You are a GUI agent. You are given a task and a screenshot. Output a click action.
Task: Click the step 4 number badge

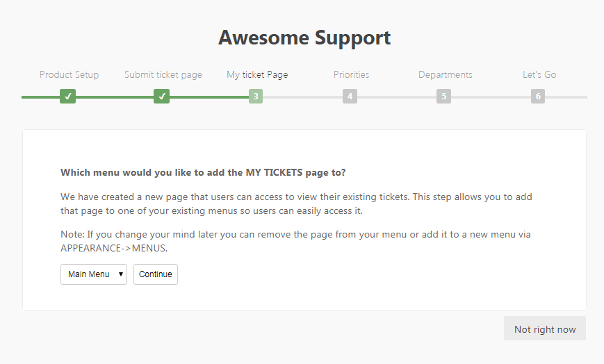pos(350,97)
